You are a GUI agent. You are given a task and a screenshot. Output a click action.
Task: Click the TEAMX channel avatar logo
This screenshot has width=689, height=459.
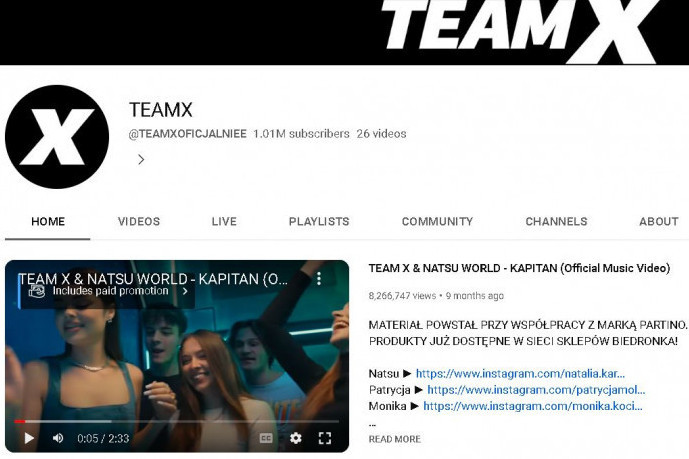[x=57, y=137]
